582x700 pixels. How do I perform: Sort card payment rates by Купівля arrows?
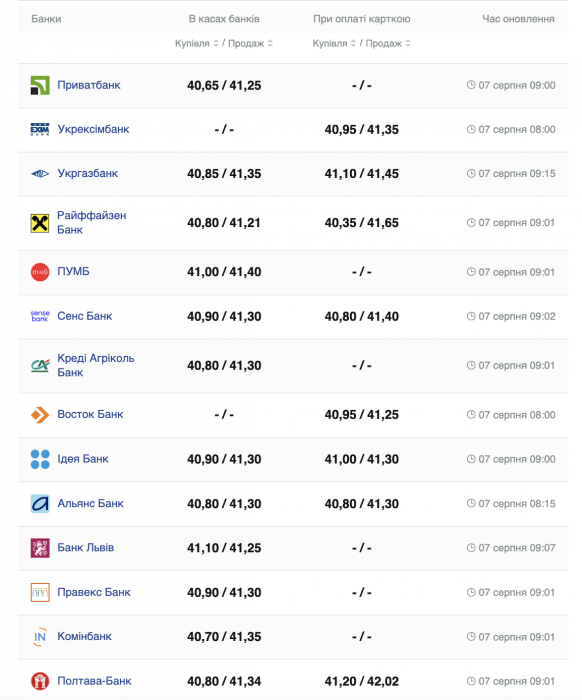353,43
